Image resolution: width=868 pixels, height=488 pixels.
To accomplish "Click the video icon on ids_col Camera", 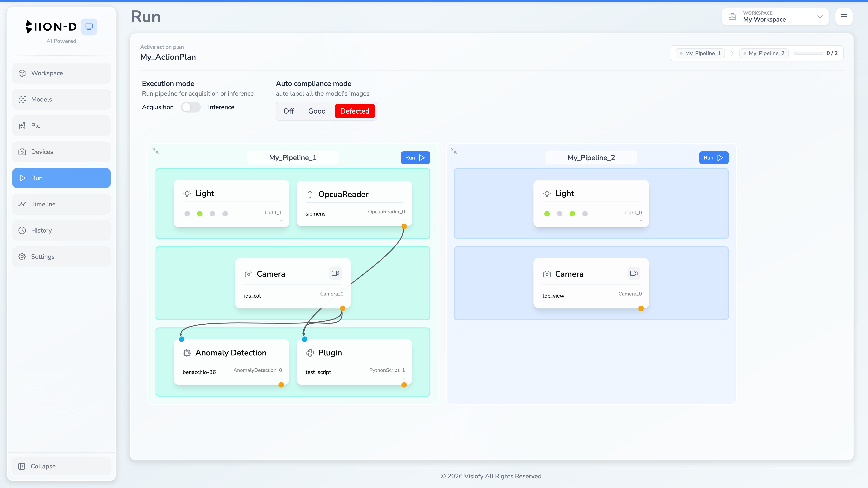I will (x=335, y=274).
